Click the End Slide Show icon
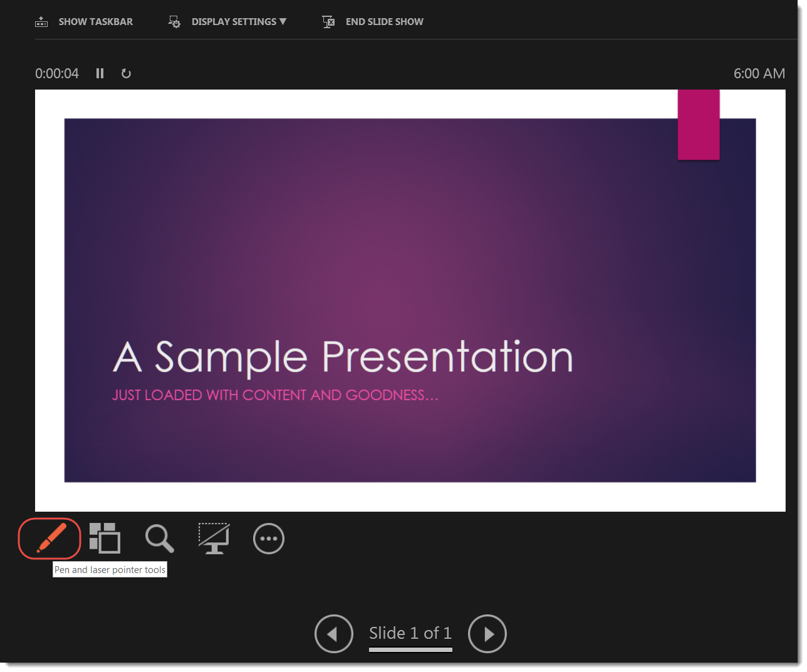Screen dimensions: 807x672 pyautogui.click(x=328, y=21)
